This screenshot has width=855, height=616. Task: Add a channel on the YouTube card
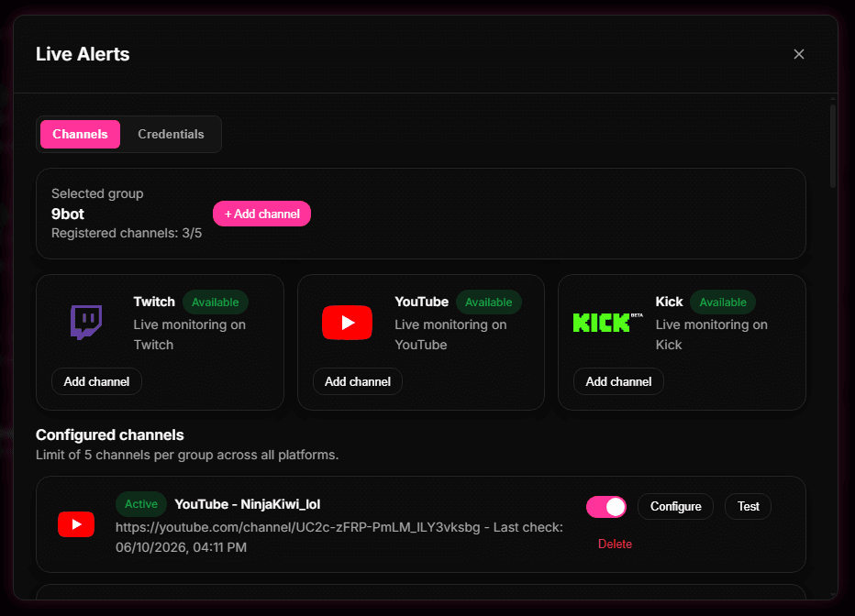click(x=358, y=381)
